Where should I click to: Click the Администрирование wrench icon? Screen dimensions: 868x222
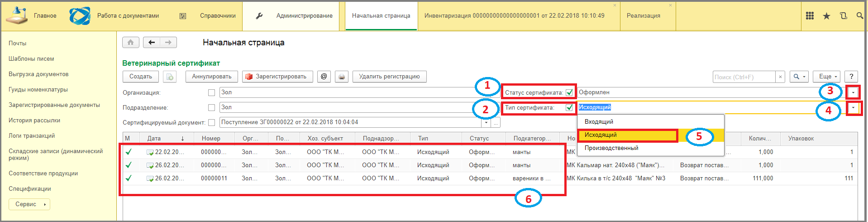tap(259, 16)
